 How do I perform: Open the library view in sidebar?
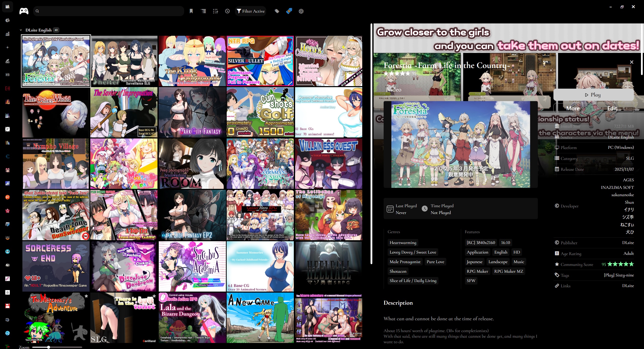[x=8, y=7]
